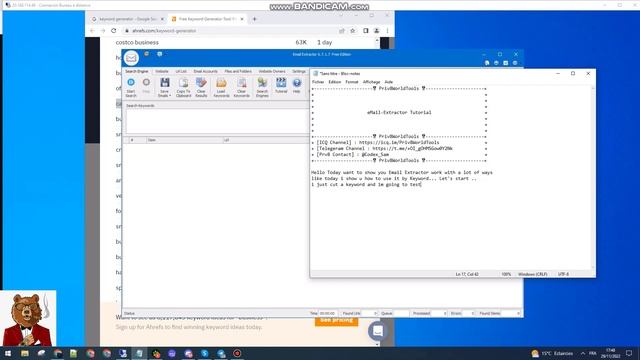Image resolution: width=640 pixels, height=360 pixels.
Task: Open Format menu in Notepad
Action: point(351,82)
